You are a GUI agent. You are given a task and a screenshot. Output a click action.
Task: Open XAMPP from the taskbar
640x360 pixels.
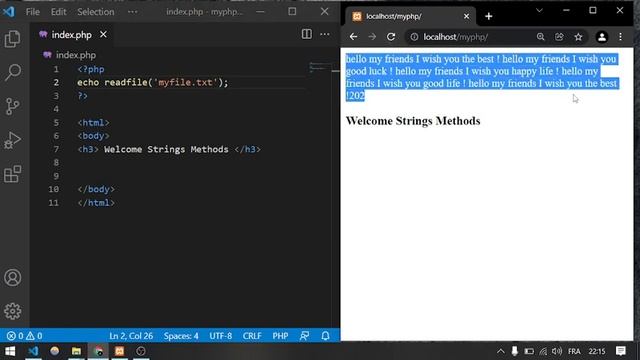click(x=120, y=351)
